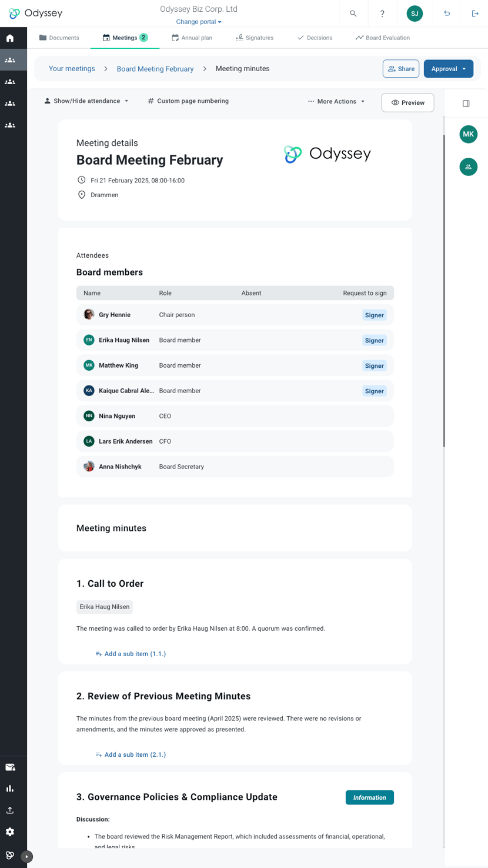
Task: Click Preview eye button
Action: click(x=407, y=102)
